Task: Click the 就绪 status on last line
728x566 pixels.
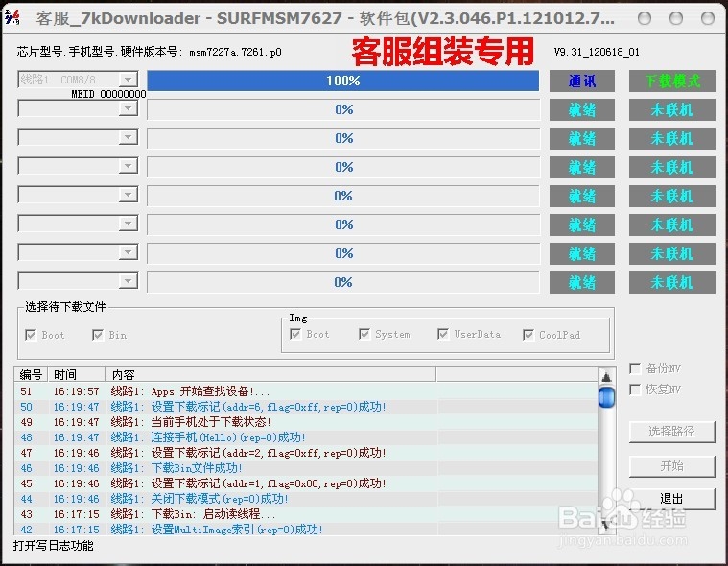Action: 582,282
